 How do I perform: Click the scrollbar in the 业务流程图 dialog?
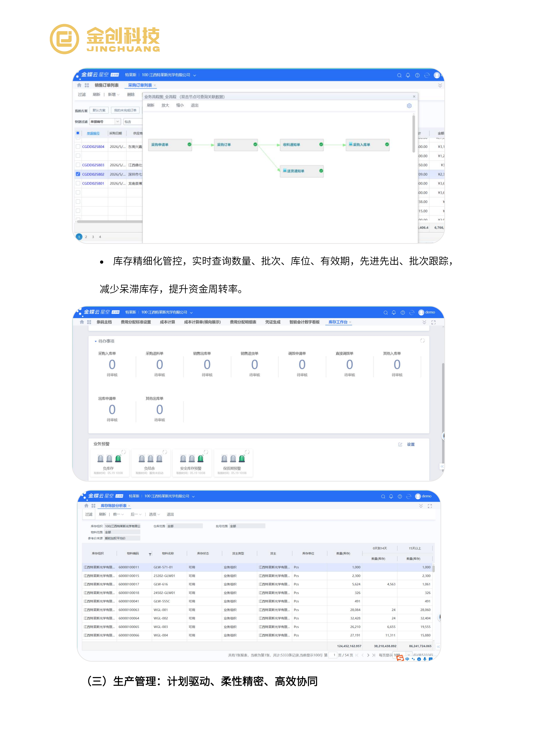coord(414,134)
